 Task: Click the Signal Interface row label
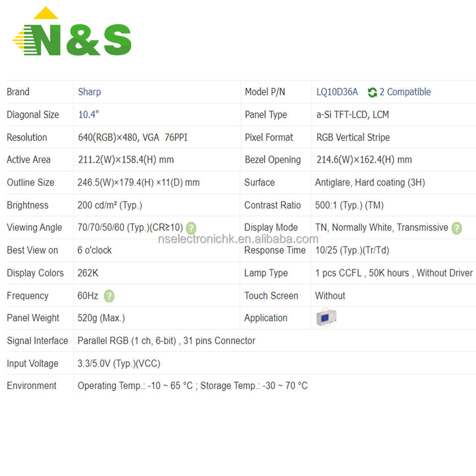tap(37, 341)
